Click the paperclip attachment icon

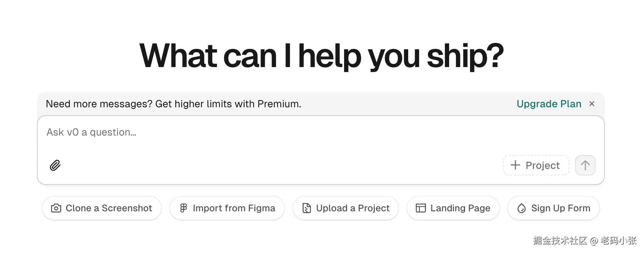55,165
